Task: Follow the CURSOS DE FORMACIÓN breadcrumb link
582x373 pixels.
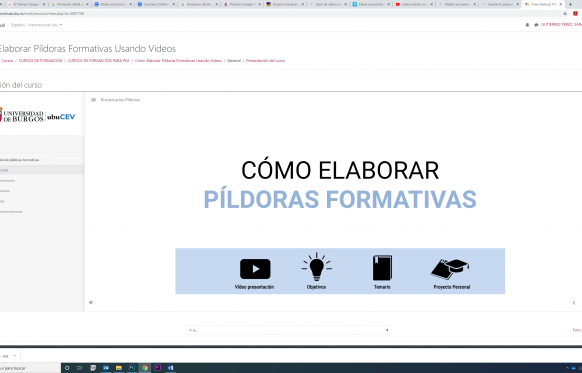Action: pyautogui.click(x=40, y=60)
